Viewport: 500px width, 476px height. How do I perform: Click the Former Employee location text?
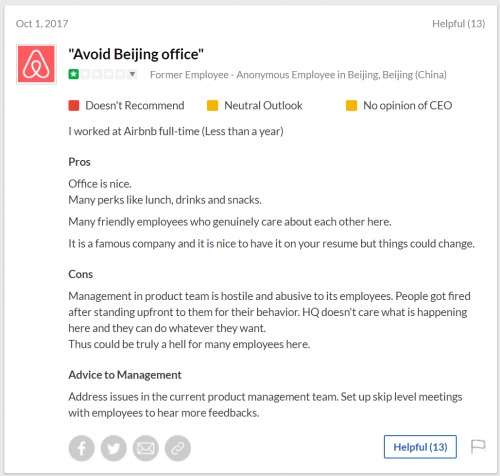pos(298,75)
